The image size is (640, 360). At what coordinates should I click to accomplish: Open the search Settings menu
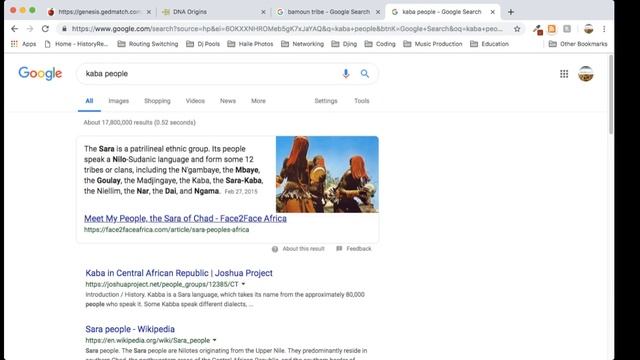326,101
